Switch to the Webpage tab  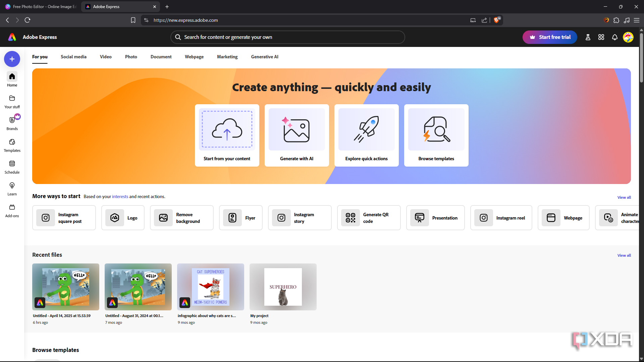click(194, 57)
